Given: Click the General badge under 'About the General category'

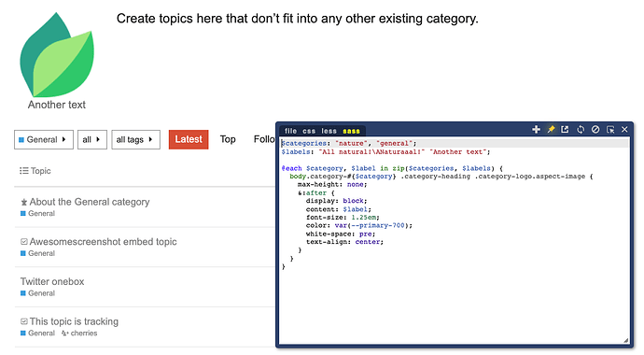Looking at the screenshot, I should coord(37,214).
